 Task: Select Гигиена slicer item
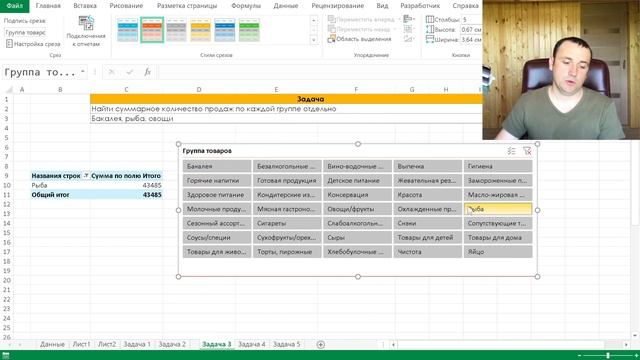[x=498, y=166]
